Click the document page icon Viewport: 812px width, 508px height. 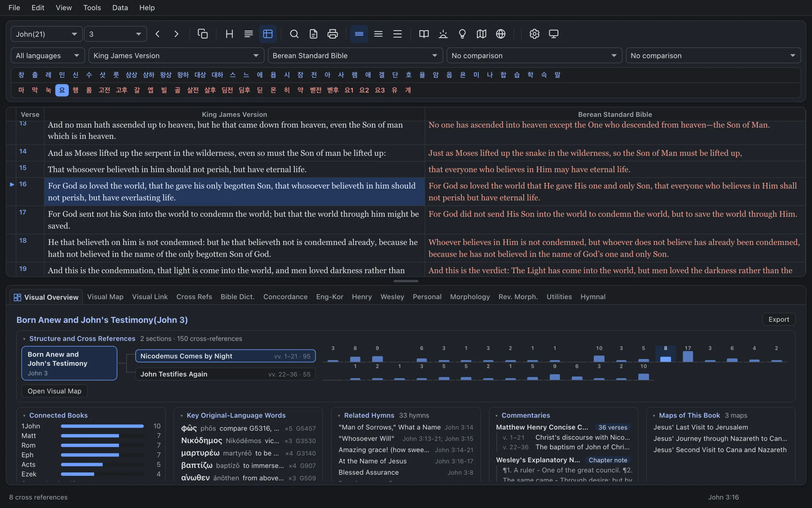point(313,34)
